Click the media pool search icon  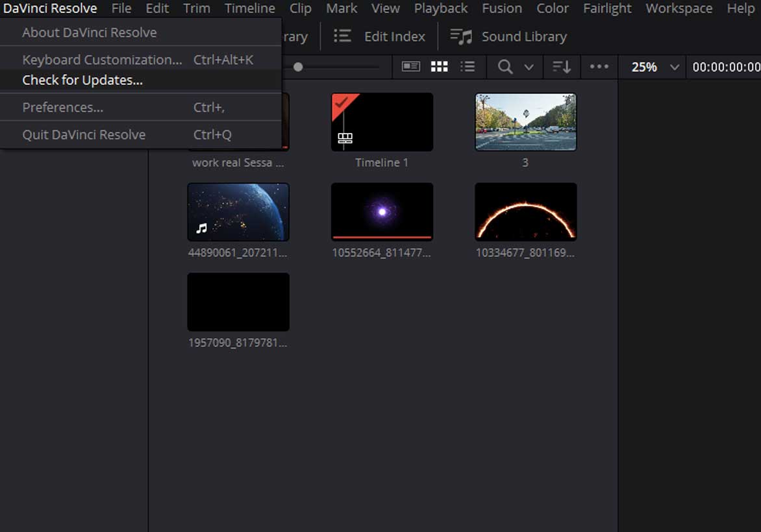pyautogui.click(x=505, y=66)
